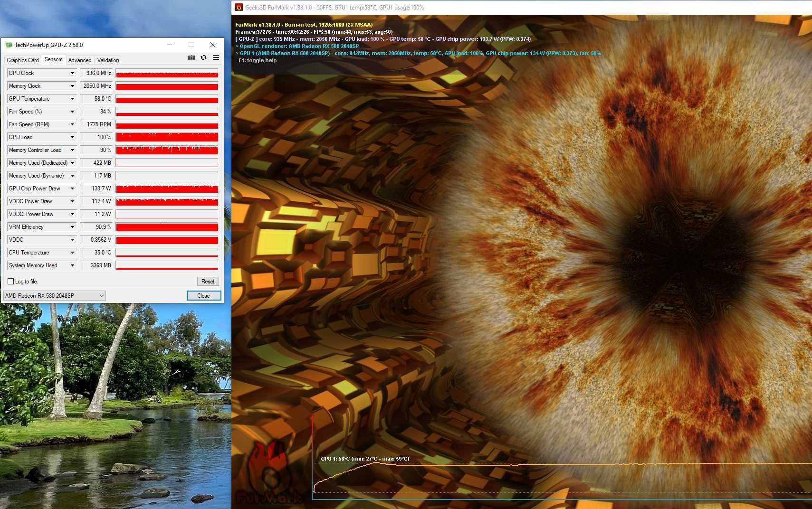Click FurMark's F1 toggle help text

click(x=256, y=60)
